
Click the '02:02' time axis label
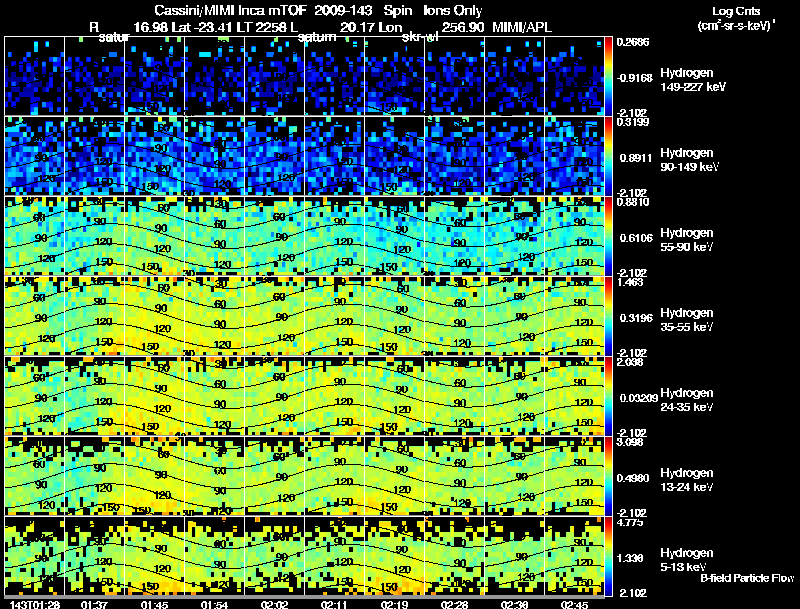click(x=274, y=604)
